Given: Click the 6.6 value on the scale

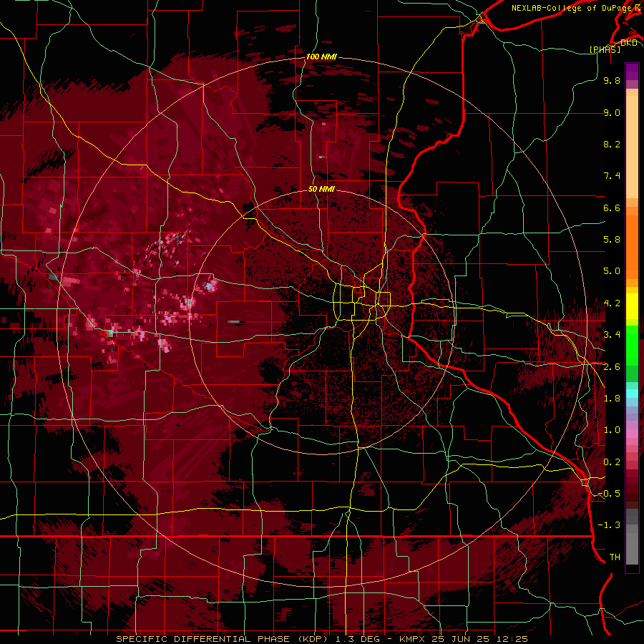Looking at the screenshot, I should pyautogui.click(x=612, y=208).
